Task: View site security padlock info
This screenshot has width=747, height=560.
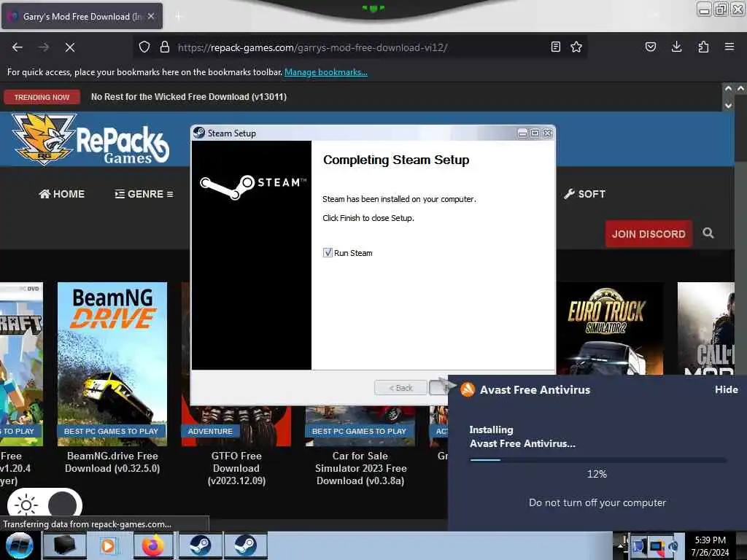Action: coord(165,47)
